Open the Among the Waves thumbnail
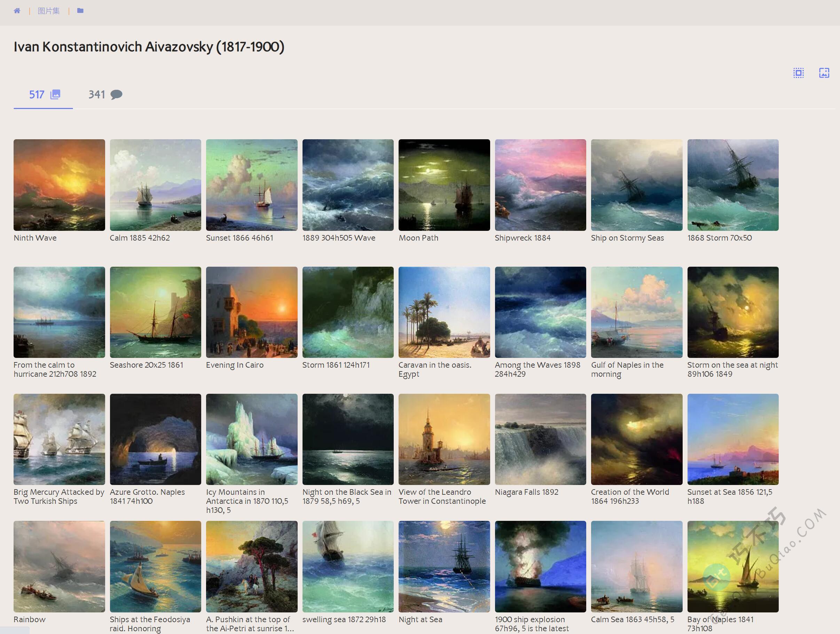 tap(540, 312)
